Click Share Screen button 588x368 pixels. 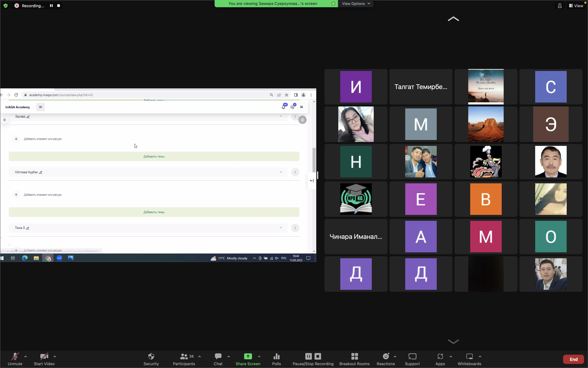(x=248, y=359)
